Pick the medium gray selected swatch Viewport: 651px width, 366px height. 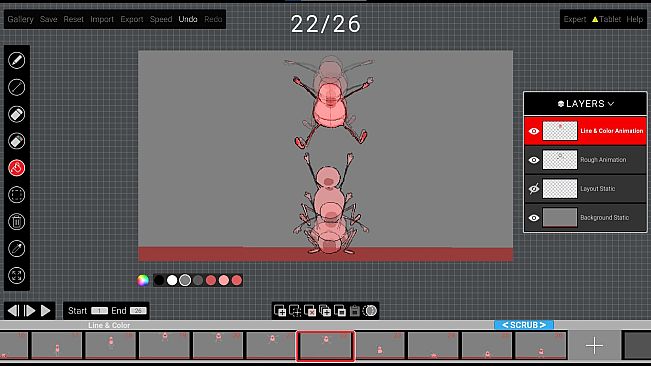(x=185, y=281)
